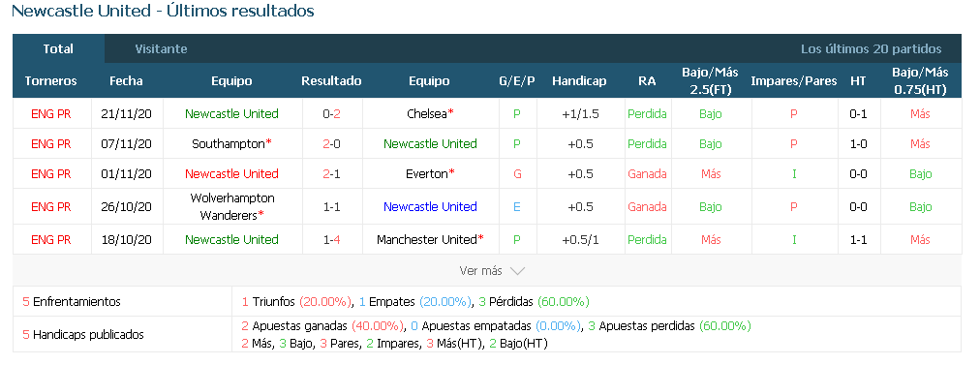Click the Handicap column header
This screenshot has width=980, height=365.
[579, 80]
